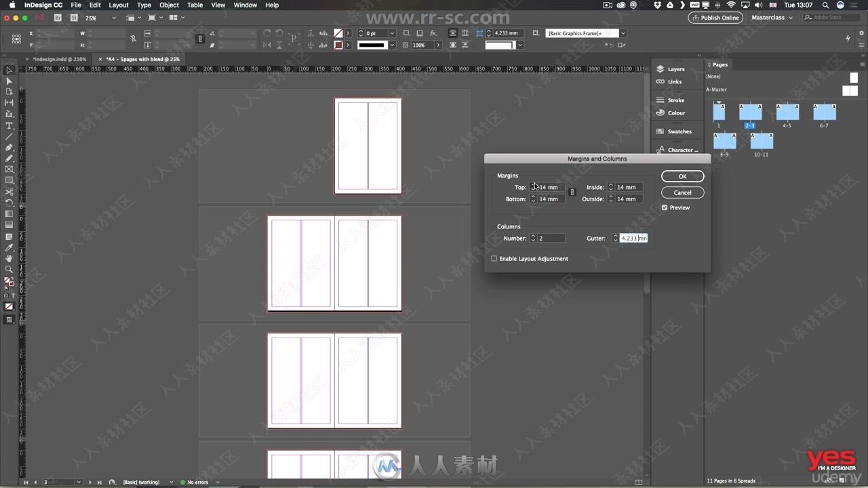Go to next page in status bar
Image resolution: width=868 pixels, height=488 pixels.
tap(90, 482)
